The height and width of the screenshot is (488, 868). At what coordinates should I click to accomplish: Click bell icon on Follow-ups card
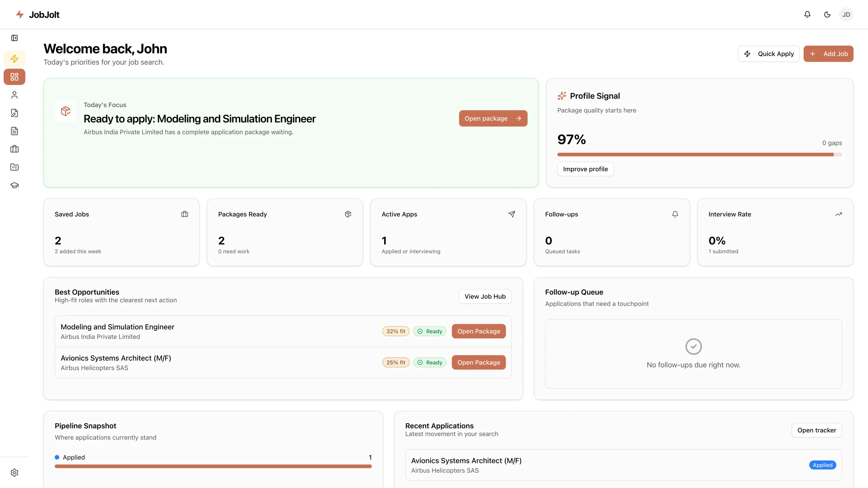[x=675, y=214]
